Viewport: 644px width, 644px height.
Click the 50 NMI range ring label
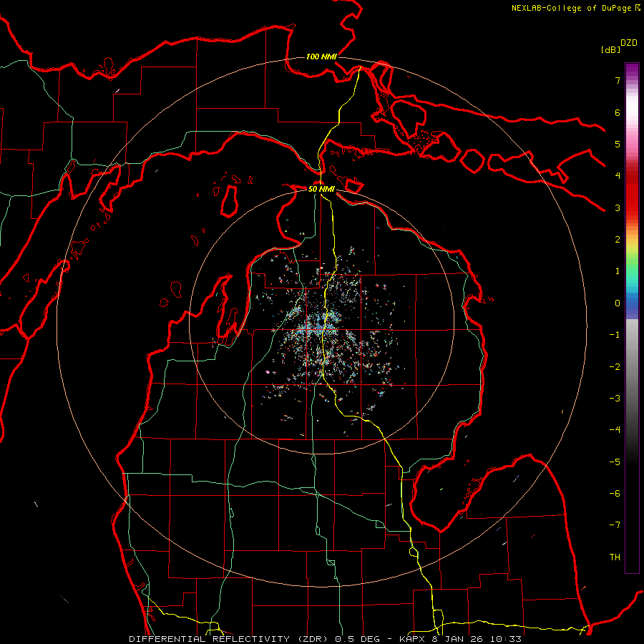pyautogui.click(x=321, y=189)
